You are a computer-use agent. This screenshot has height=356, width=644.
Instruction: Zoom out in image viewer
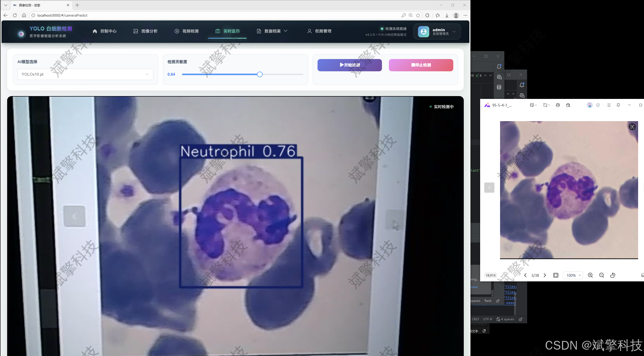click(x=601, y=275)
